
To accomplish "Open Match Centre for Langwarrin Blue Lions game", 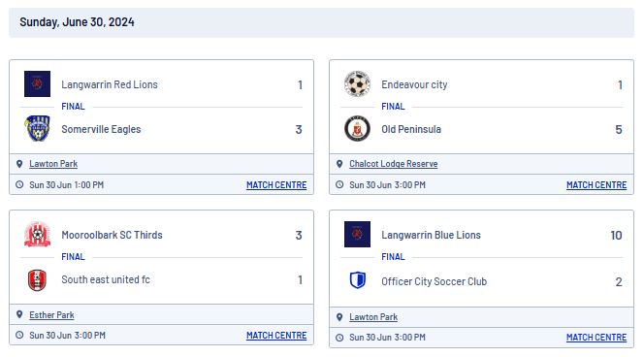I will (x=596, y=337).
